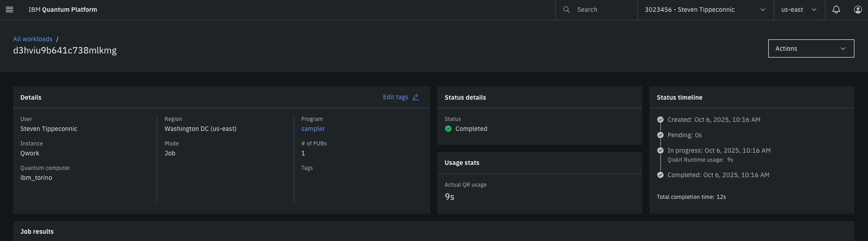Open the us-east region dropdown
Image resolution: width=868 pixels, height=241 pixels.
point(799,10)
